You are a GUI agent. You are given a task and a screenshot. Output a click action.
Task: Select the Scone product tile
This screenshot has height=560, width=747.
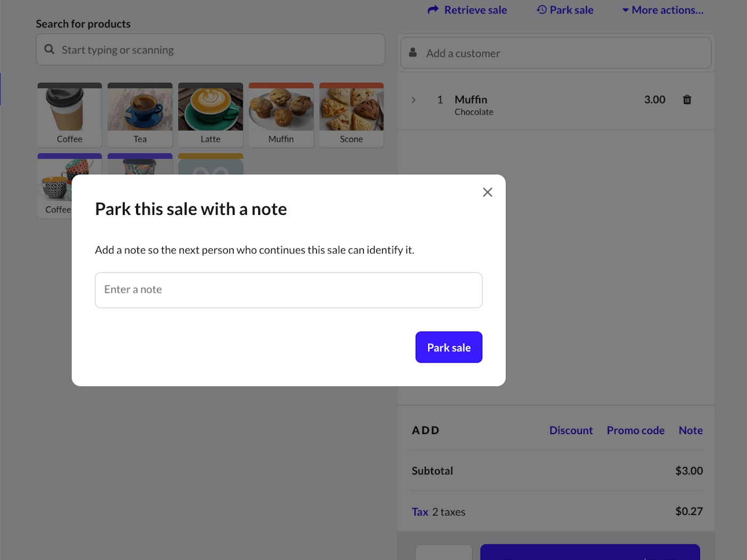tap(351, 115)
